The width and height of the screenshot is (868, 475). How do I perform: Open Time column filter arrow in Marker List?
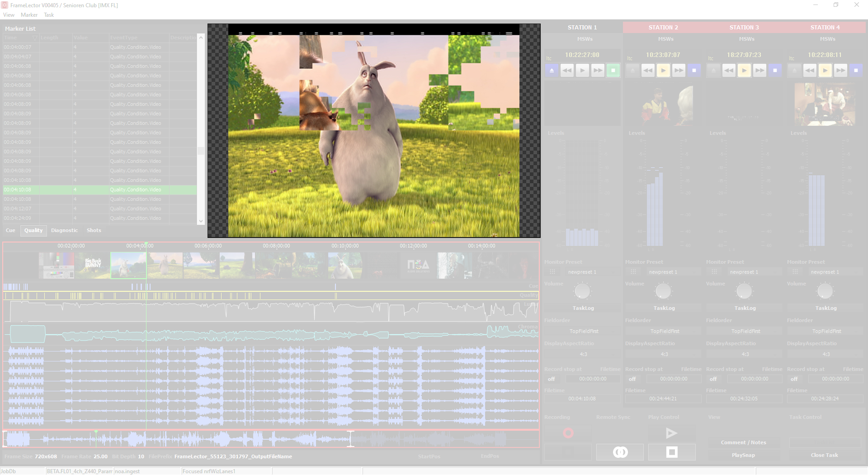point(34,38)
